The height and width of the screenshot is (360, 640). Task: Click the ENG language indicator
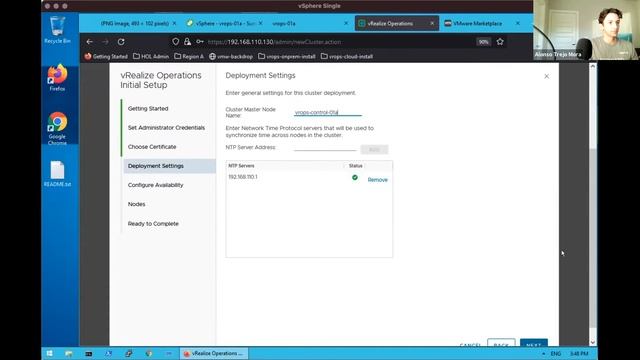tap(556, 353)
